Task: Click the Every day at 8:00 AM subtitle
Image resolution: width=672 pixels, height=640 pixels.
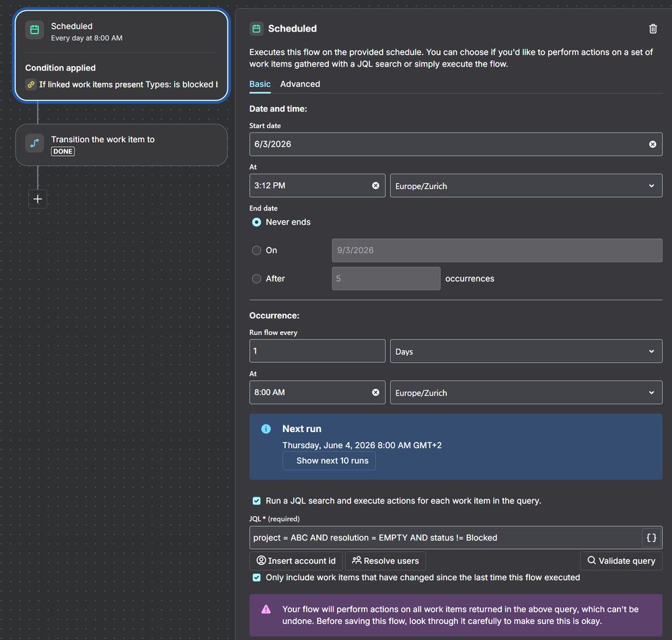Action: click(87, 38)
